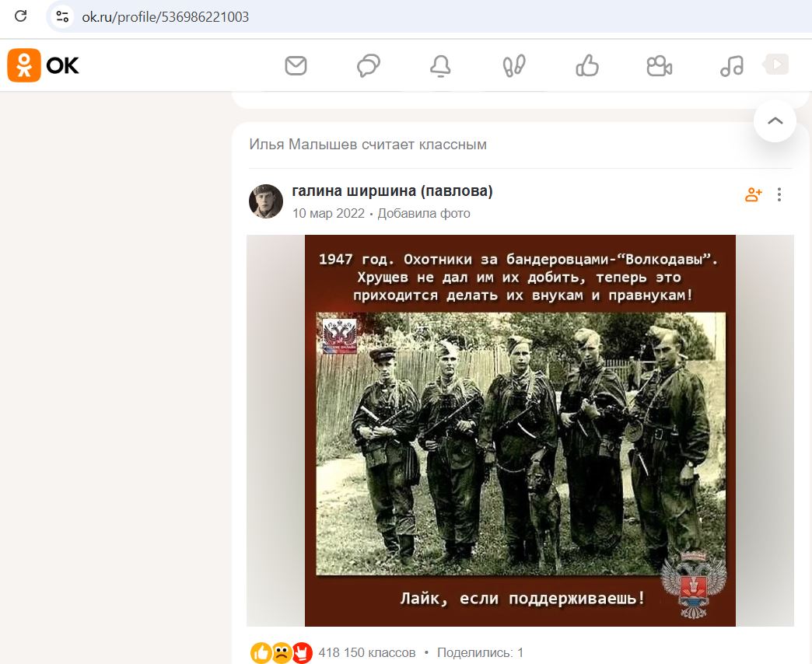Viewport: 812px width, 664px height.
Task: Open Videos via the camera icon
Action: pos(660,65)
